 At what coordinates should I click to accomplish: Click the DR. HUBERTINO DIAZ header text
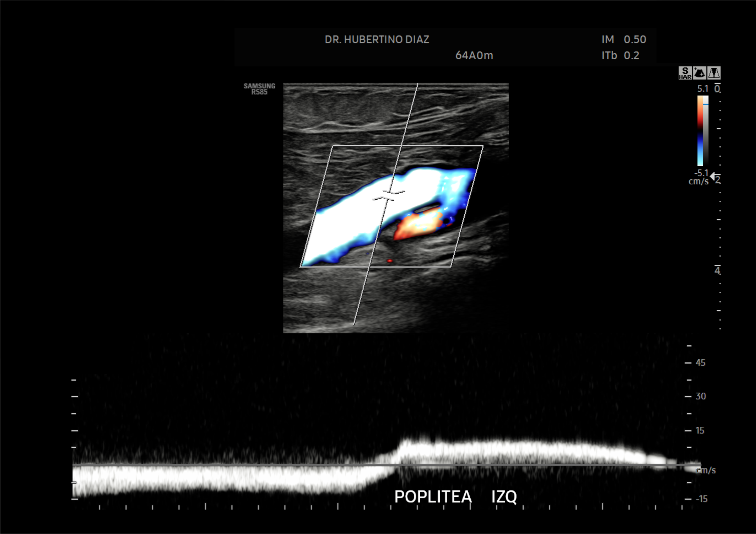click(x=378, y=40)
